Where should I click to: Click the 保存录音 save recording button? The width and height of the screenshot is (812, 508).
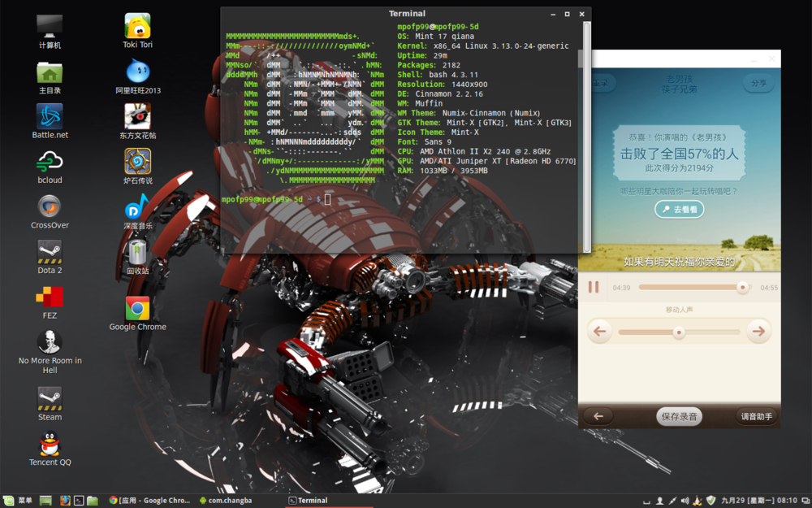[679, 416]
